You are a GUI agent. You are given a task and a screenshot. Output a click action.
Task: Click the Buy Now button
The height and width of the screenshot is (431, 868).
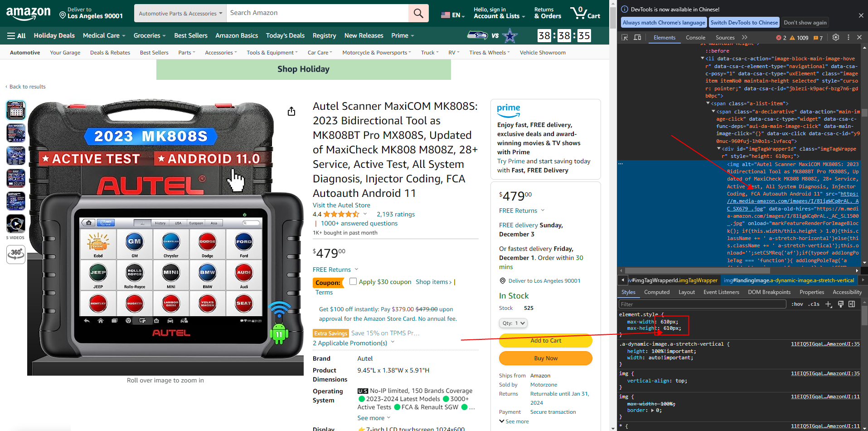coord(546,358)
